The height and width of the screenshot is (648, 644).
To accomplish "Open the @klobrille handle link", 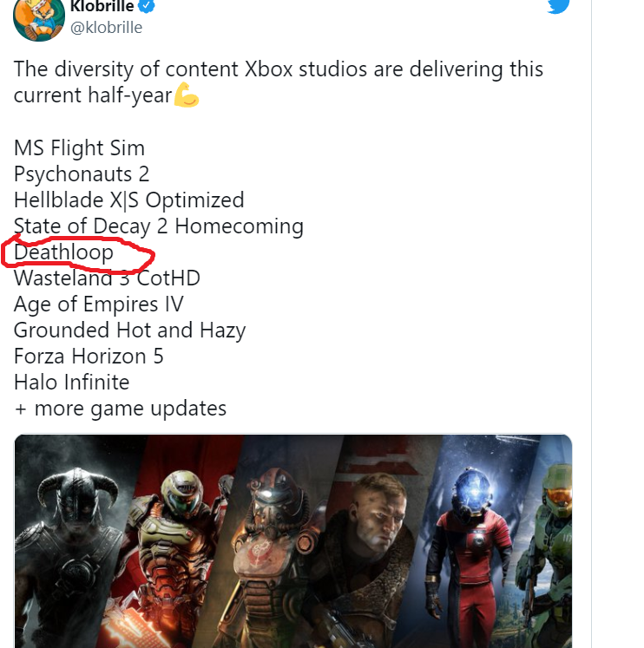I will [x=106, y=28].
